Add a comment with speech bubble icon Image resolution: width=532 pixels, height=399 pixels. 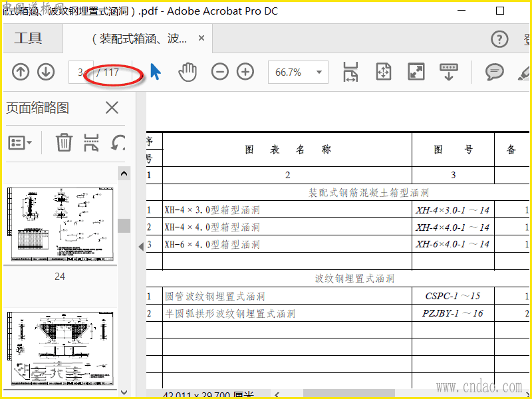(x=494, y=72)
